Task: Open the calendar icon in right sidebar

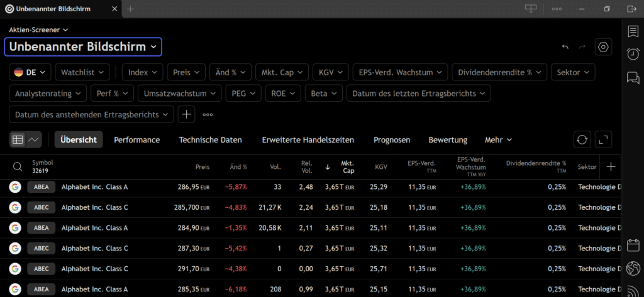Action: coord(633,246)
